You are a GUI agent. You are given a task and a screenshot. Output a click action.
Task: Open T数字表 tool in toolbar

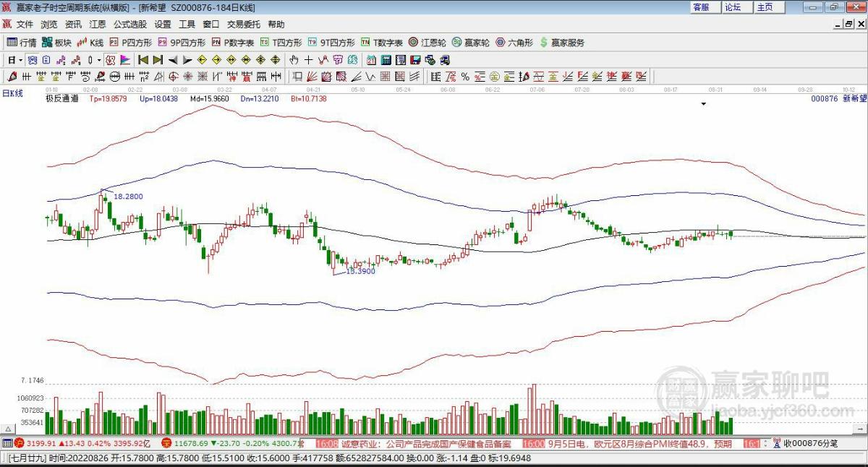(x=382, y=43)
